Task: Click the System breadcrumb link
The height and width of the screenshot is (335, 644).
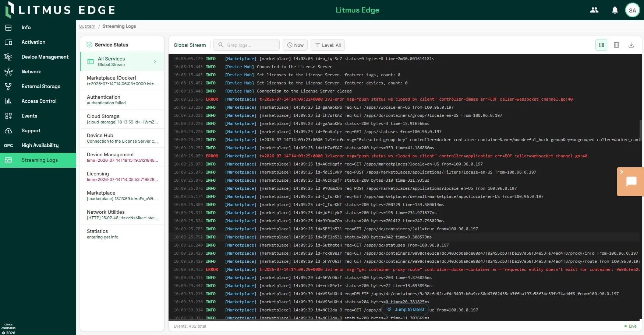Action: tap(87, 26)
